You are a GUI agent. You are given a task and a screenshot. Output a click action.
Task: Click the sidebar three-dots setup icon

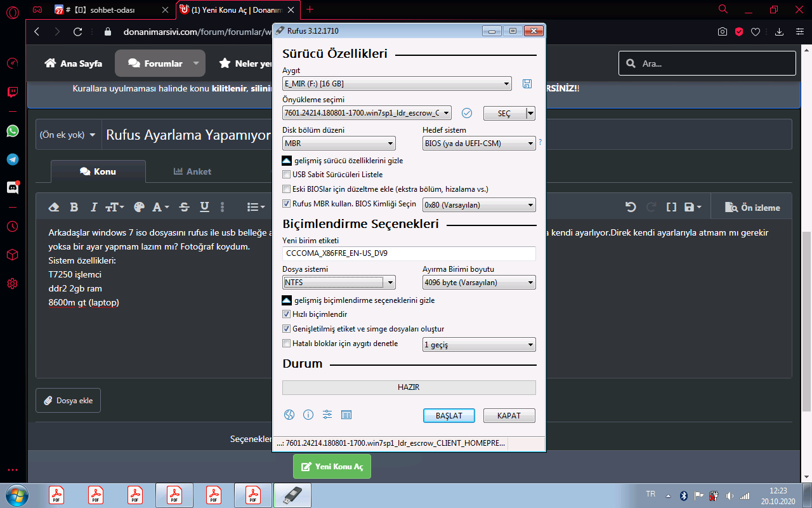click(x=12, y=471)
